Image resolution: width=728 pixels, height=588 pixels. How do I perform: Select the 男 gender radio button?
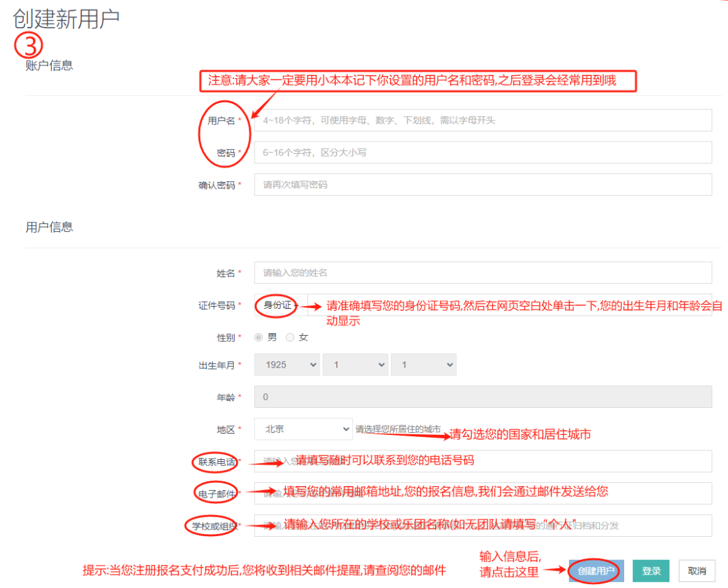(258, 337)
